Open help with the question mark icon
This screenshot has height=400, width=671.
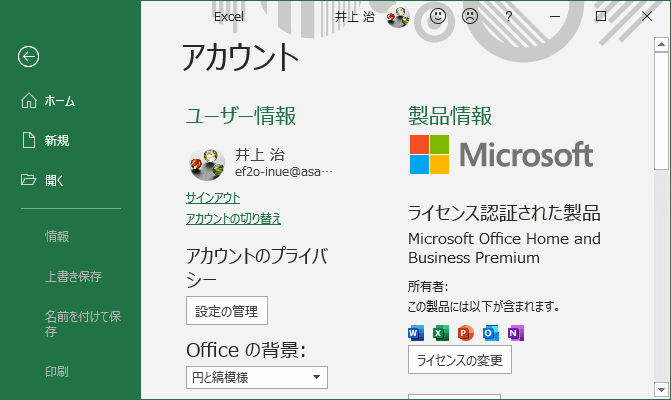coord(508,16)
